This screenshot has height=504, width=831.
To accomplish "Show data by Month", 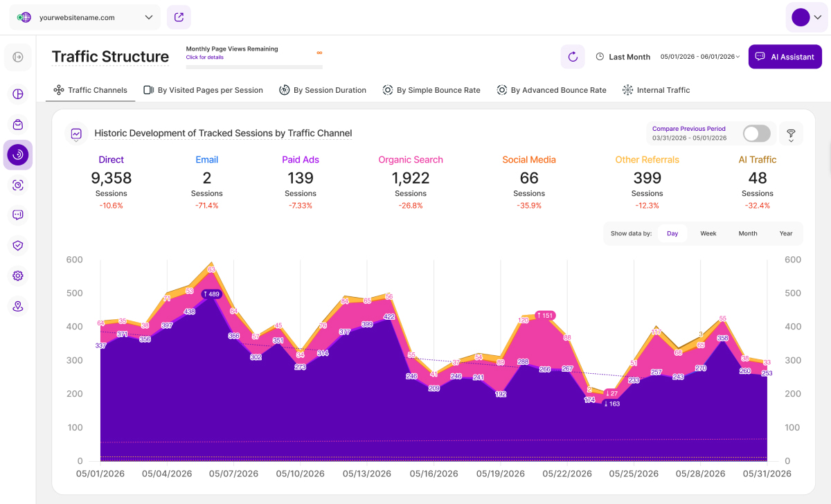I will pyautogui.click(x=748, y=233).
